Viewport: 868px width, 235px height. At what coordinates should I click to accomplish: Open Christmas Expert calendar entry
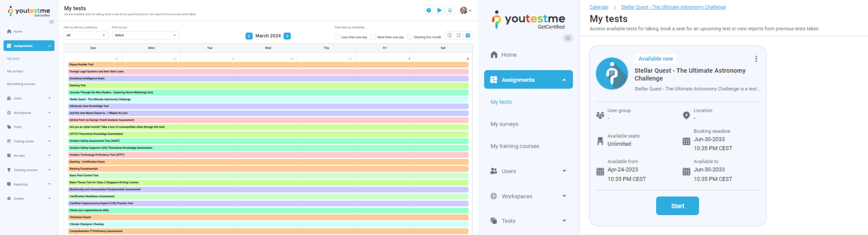click(268, 217)
